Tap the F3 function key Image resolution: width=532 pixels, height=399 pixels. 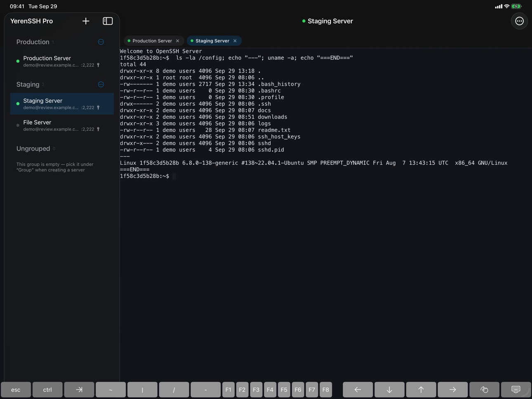point(256,390)
